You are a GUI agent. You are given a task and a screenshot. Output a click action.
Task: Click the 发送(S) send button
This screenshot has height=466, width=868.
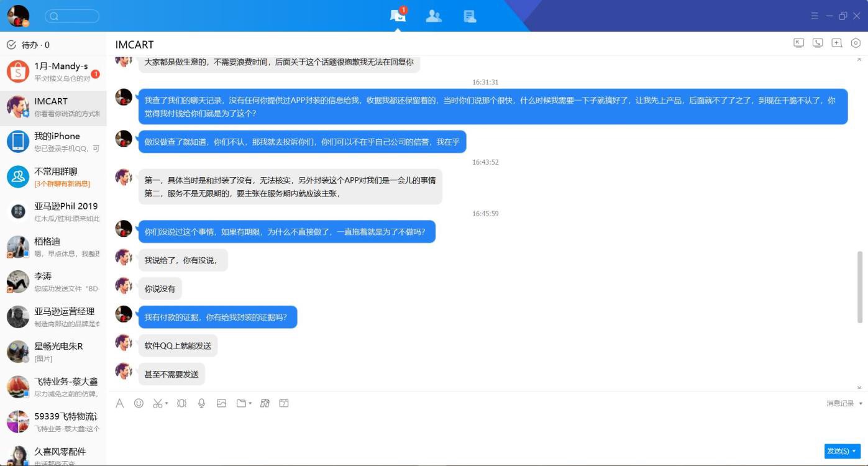click(x=838, y=451)
